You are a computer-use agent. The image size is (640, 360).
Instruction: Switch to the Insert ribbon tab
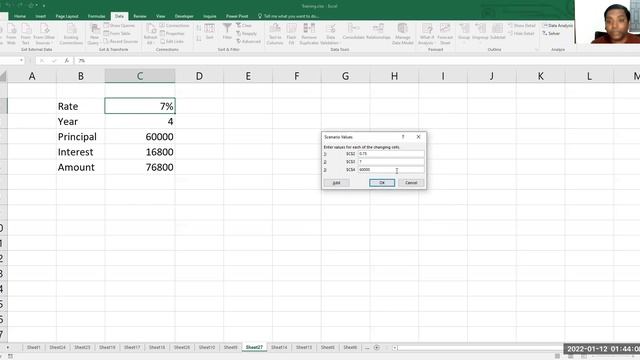pyautogui.click(x=40, y=16)
